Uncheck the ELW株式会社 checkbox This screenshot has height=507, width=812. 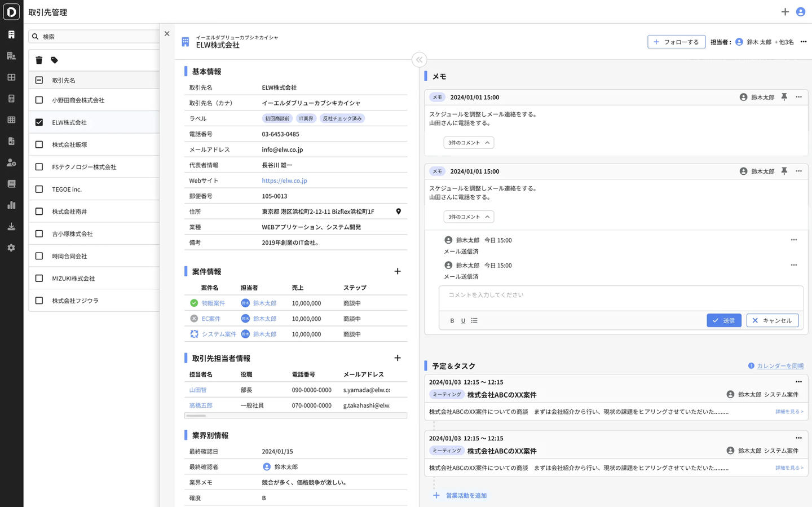click(39, 122)
